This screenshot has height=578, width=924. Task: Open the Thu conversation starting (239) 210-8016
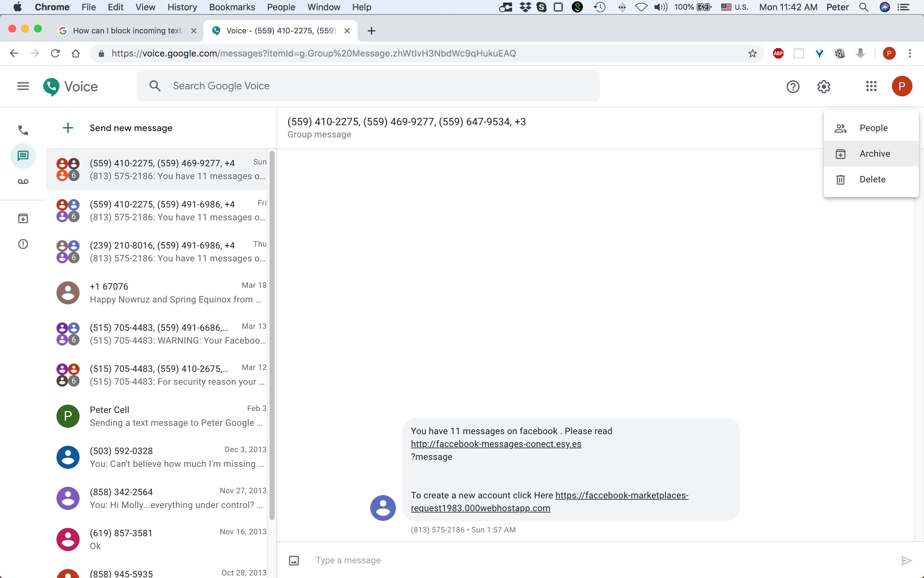[157, 251]
